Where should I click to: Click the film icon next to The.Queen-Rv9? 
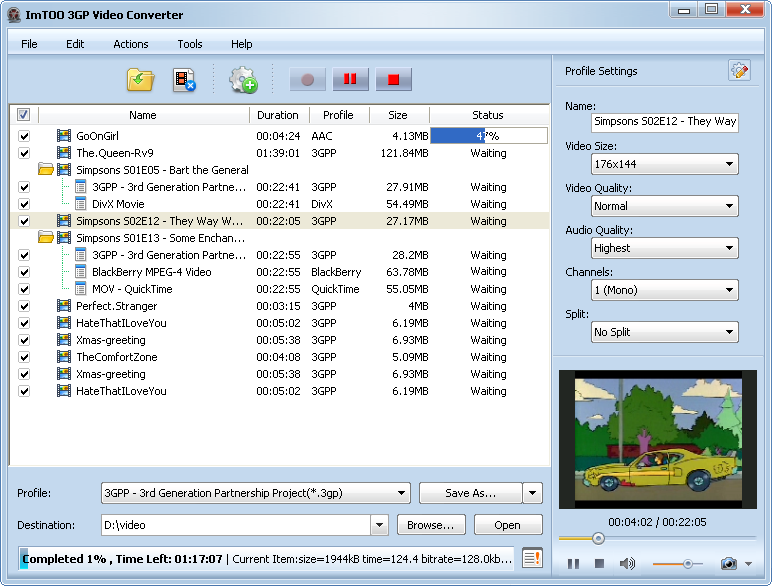click(64, 153)
